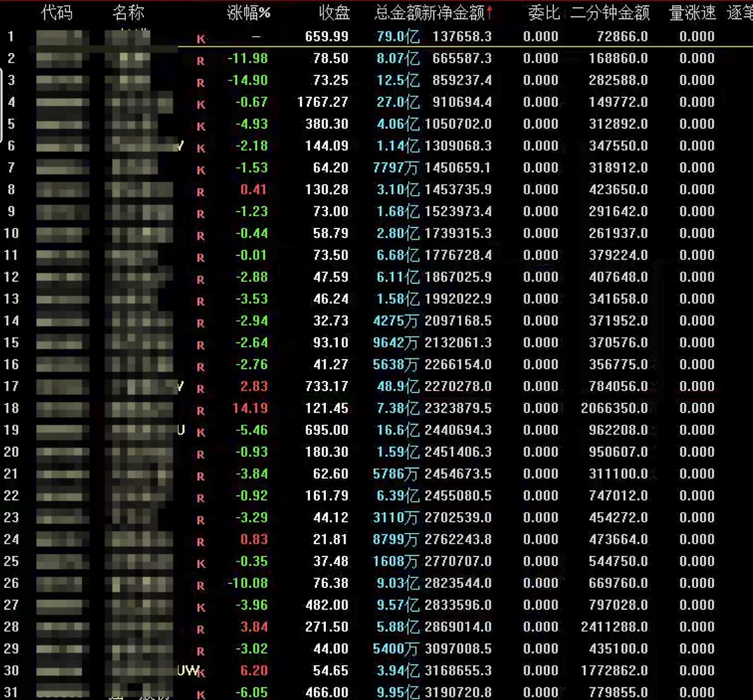Select closing price 659.99
The image size is (753, 700).
click(x=327, y=37)
